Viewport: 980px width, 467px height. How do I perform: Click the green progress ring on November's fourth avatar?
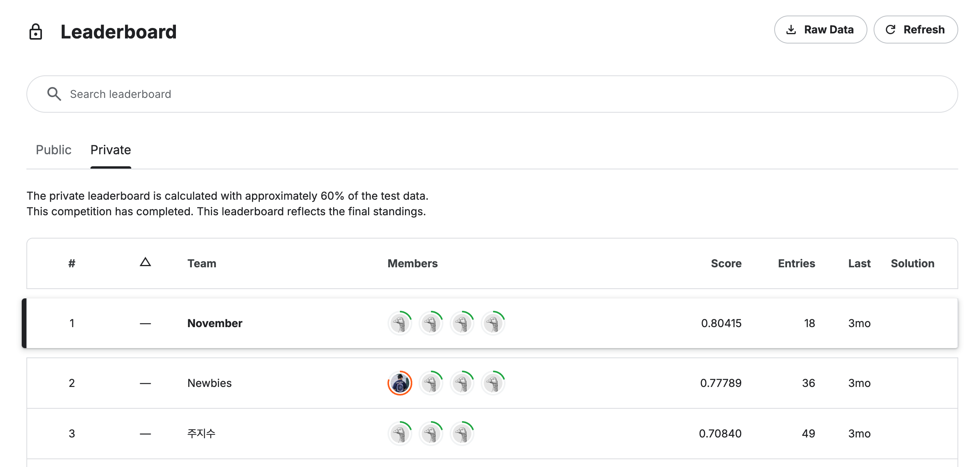[498, 315]
